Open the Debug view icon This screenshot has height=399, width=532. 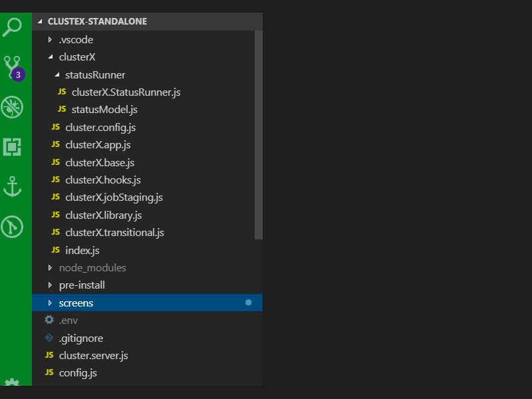coord(13,106)
